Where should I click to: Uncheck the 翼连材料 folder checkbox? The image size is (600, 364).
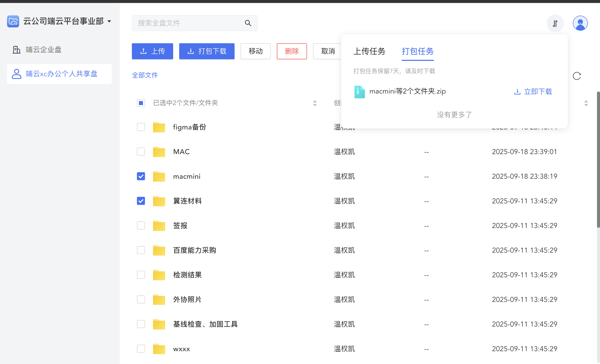tap(141, 201)
